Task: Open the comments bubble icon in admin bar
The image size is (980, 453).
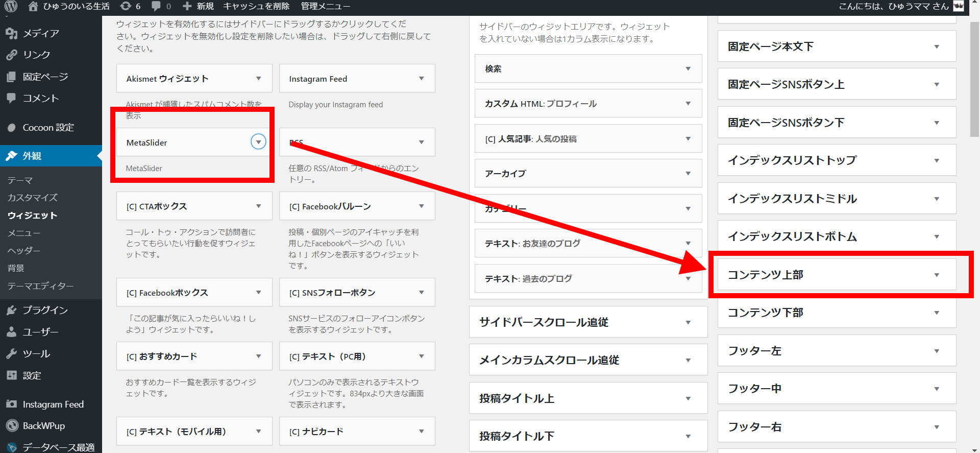Action: click(156, 6)
